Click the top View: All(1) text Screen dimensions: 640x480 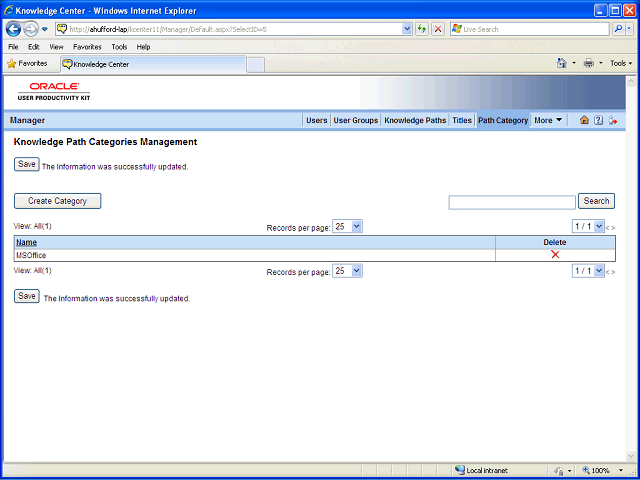[33, 226]
